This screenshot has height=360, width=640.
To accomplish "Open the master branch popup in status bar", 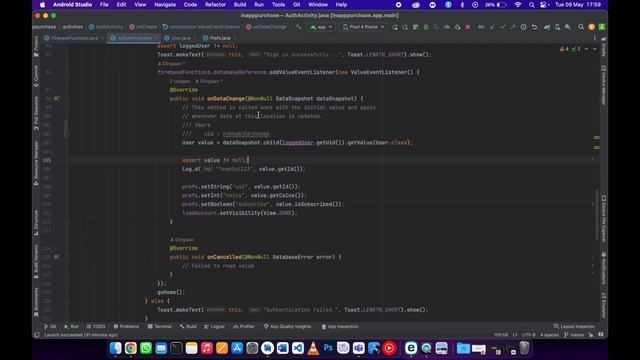I will (x=574, y=335).
